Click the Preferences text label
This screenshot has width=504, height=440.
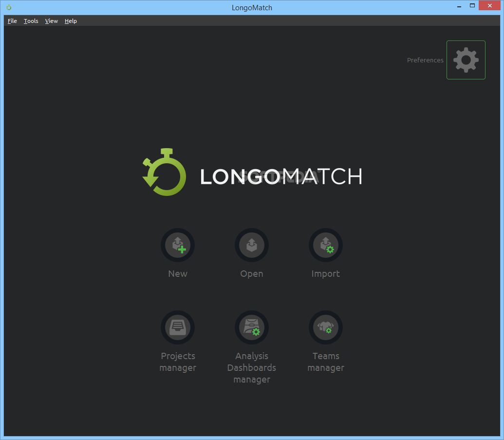(425, 60)
